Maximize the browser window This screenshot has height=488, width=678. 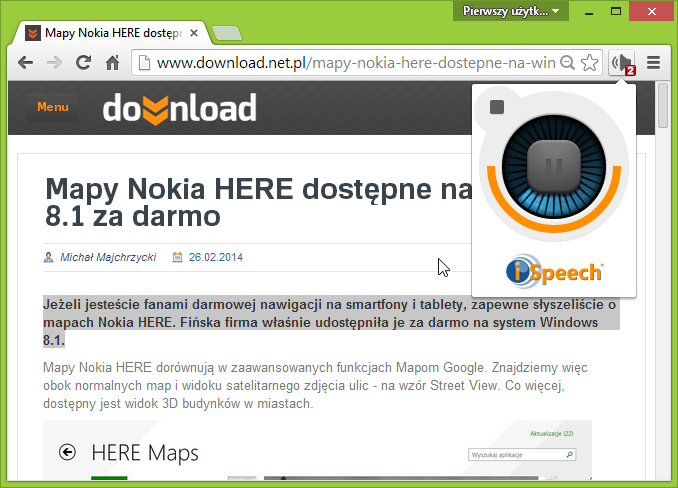point(616,11)
